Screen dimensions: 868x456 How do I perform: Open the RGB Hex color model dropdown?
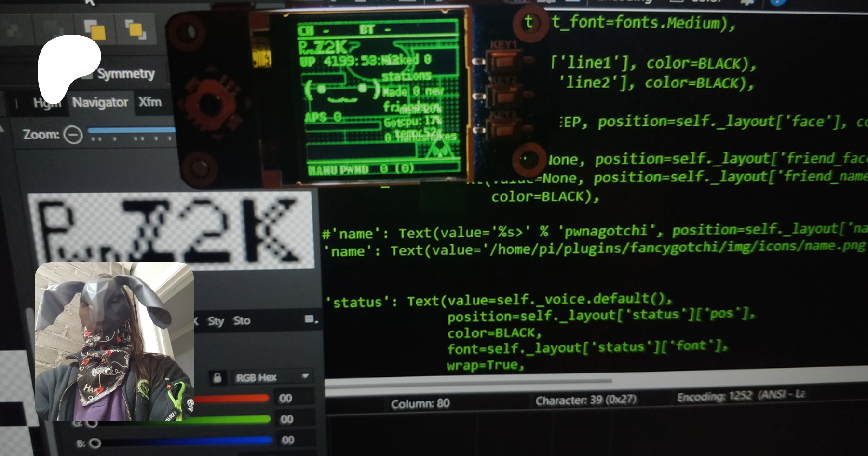271,377
